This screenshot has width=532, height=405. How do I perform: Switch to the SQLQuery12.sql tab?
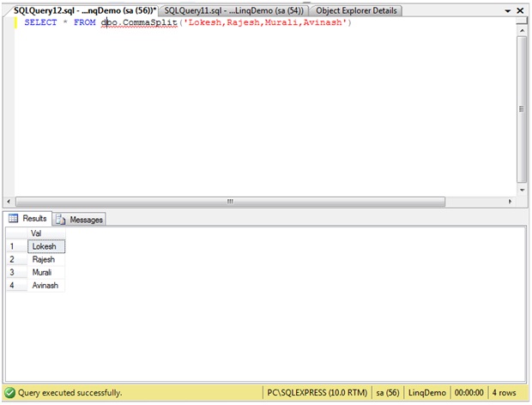(x=85, y=10)
